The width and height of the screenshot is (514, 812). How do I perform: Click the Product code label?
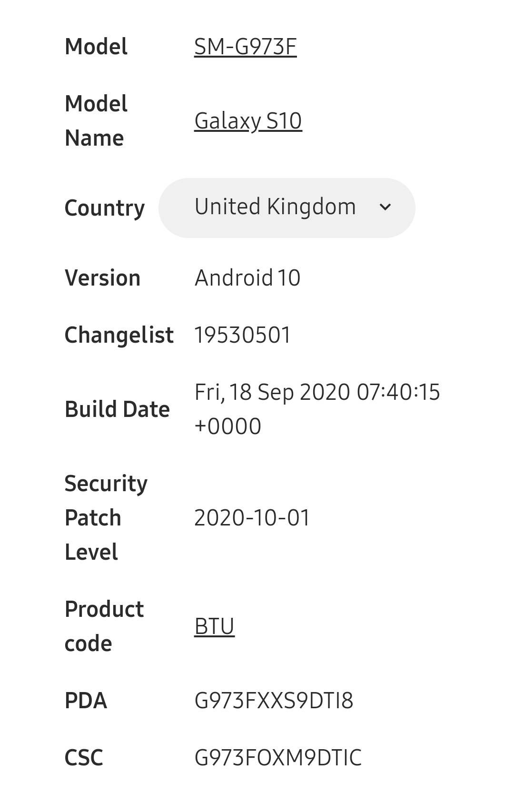click(x=104, y=626)
